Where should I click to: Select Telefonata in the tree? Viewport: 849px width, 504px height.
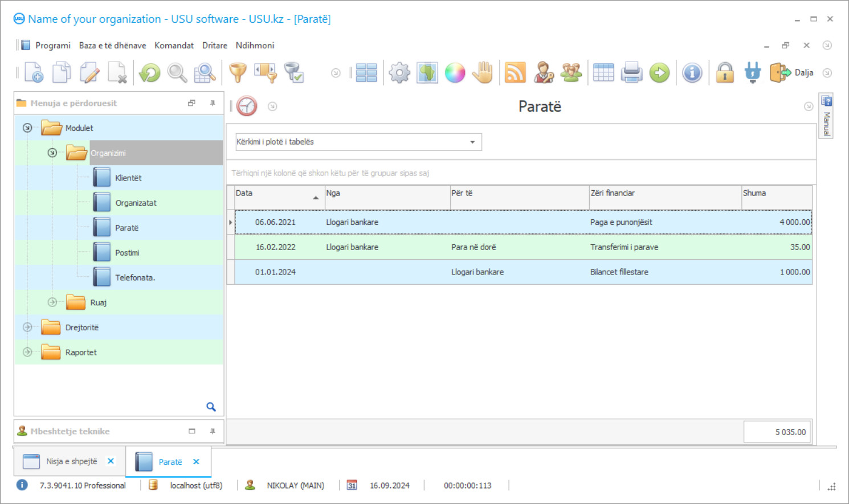pos(135,278)
